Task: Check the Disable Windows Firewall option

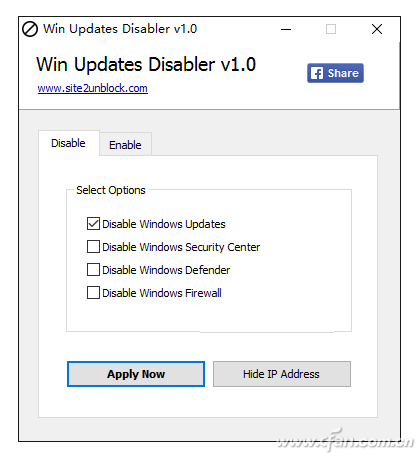Action: (x=93, y=293)
